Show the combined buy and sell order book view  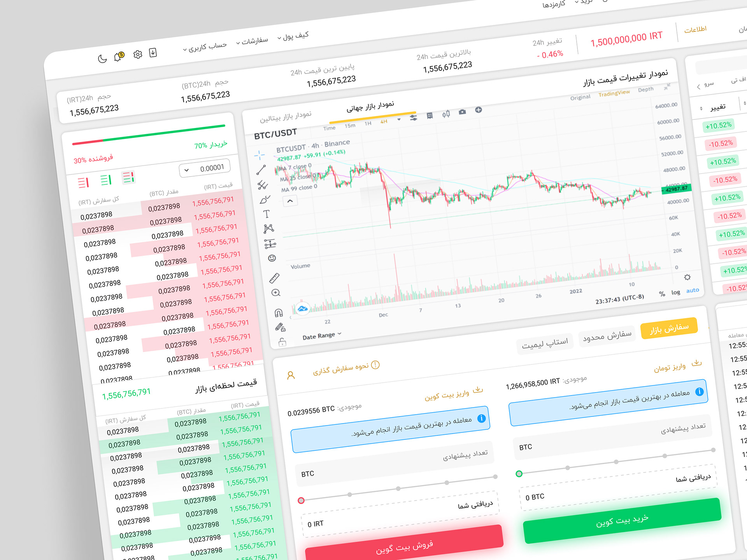pos(128,178)
